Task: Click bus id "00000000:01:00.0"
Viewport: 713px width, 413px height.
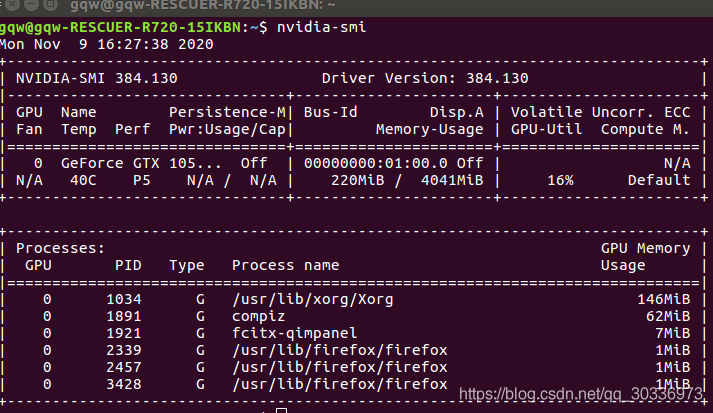Action: pos(376,163)
